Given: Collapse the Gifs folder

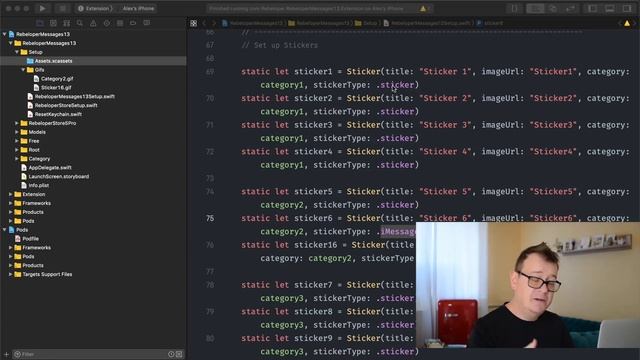Looking at the screenshot, I should pos(23,70).
